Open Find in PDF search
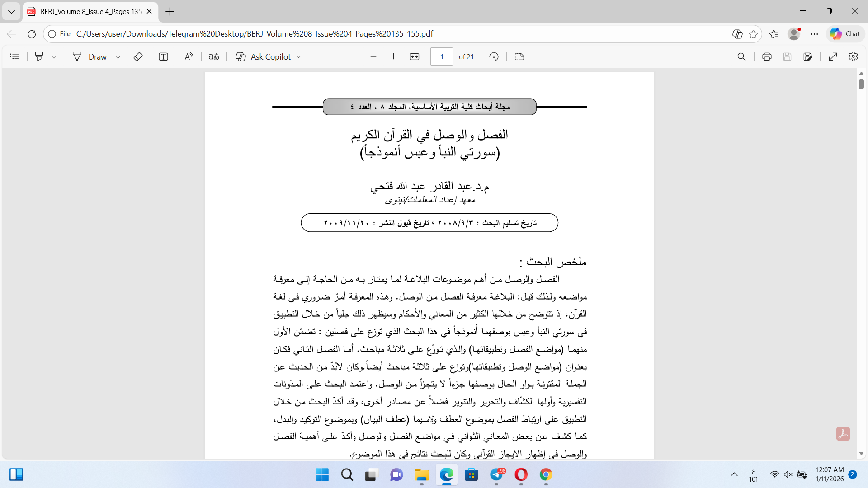Screen dimensions: 868x488 [x=741, y=56]
